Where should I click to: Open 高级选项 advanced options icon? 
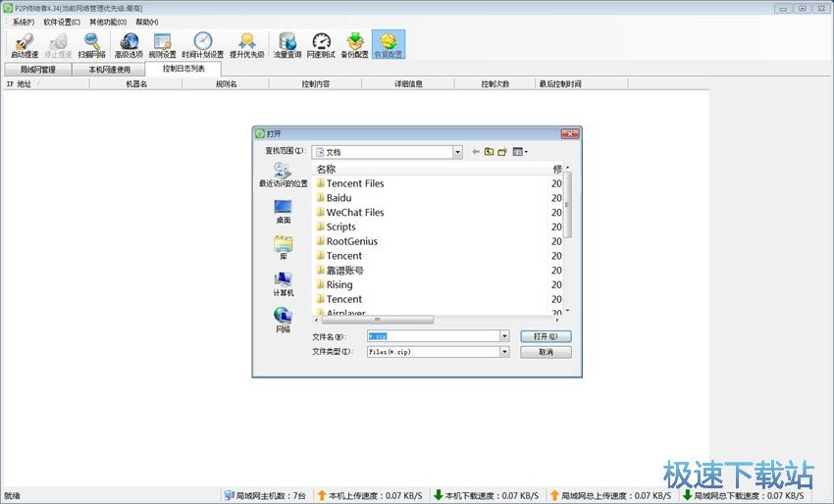[129, 45]
